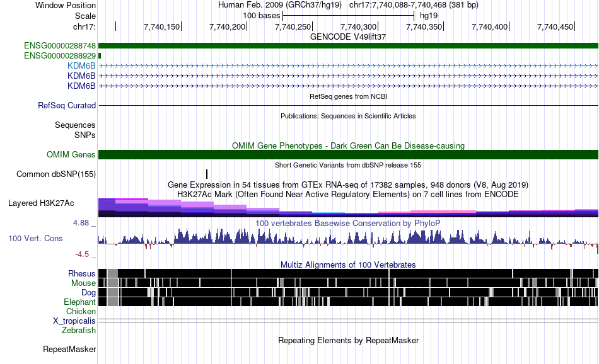Click the RepeatMasker track label
Image resolution: width=599 pixels, height=364 pixels.
(69, 349)
